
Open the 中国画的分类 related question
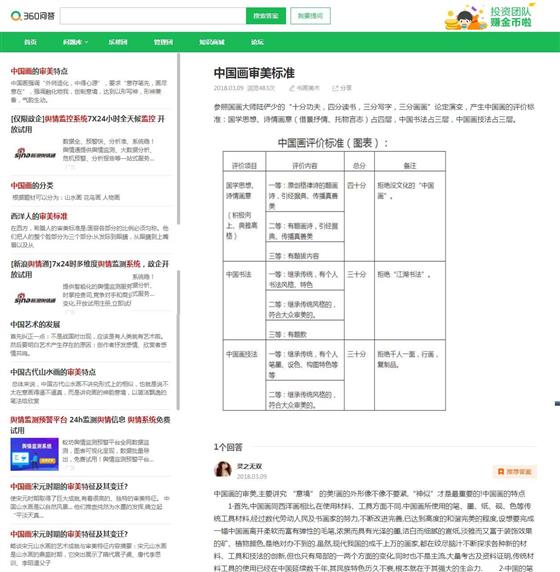click(32, 185)
